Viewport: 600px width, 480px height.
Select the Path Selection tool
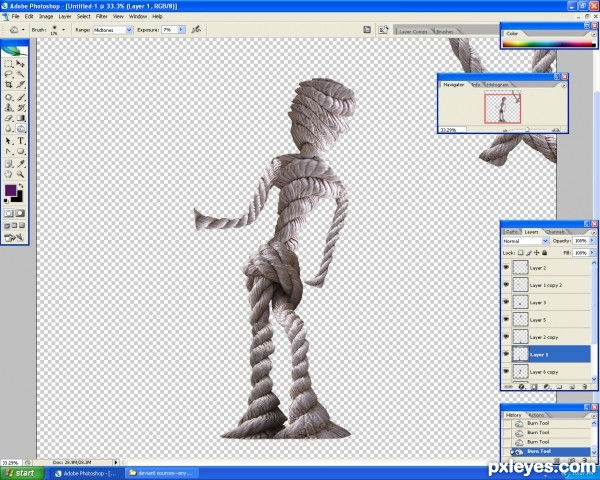click(x=9, y=141)
